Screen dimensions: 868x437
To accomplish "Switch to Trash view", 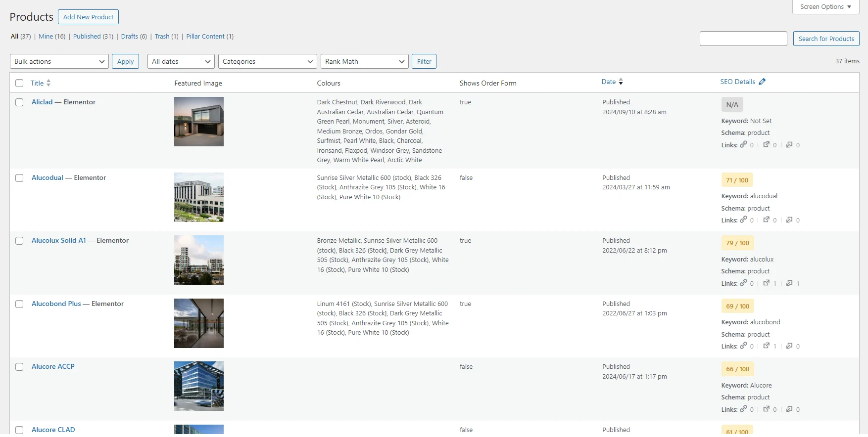I will click(162, 37).
